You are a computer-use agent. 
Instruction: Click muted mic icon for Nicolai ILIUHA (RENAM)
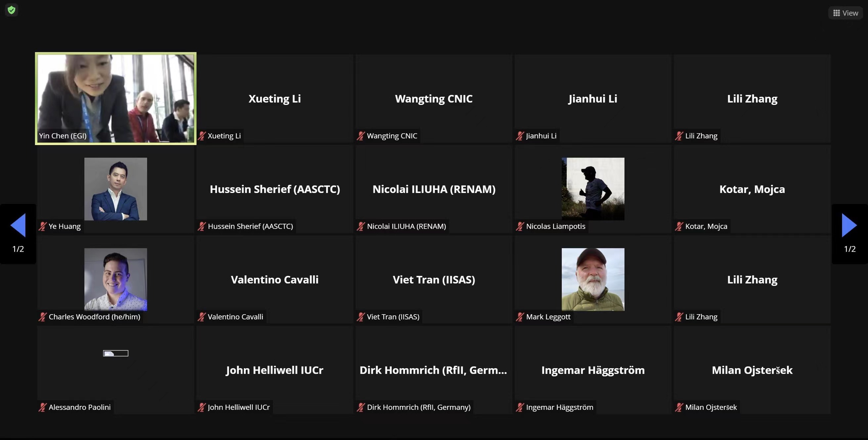(361, 226)
